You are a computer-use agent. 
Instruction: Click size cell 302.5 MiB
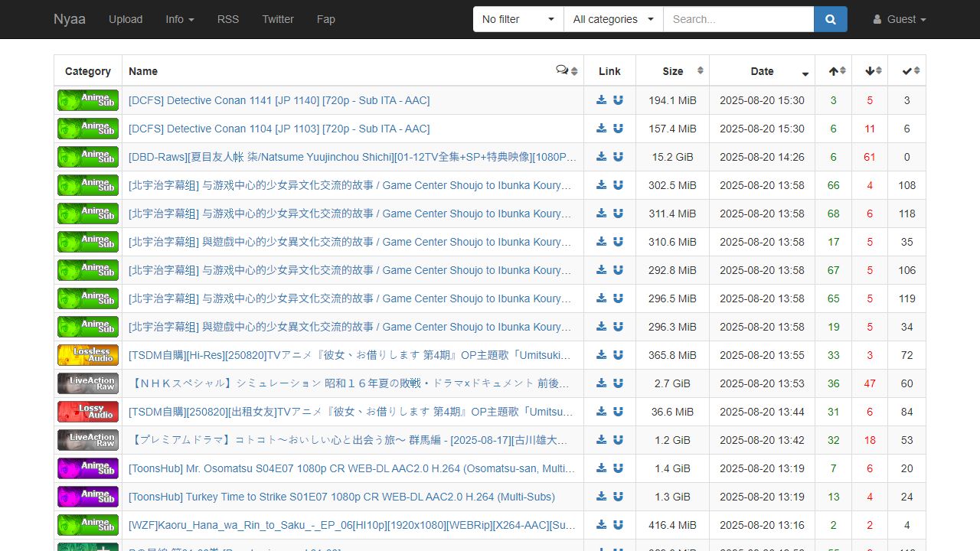tap(672, 185)
